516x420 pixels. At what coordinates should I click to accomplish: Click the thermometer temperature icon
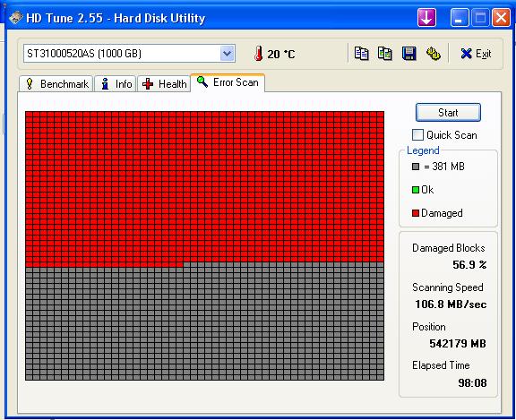259,53
